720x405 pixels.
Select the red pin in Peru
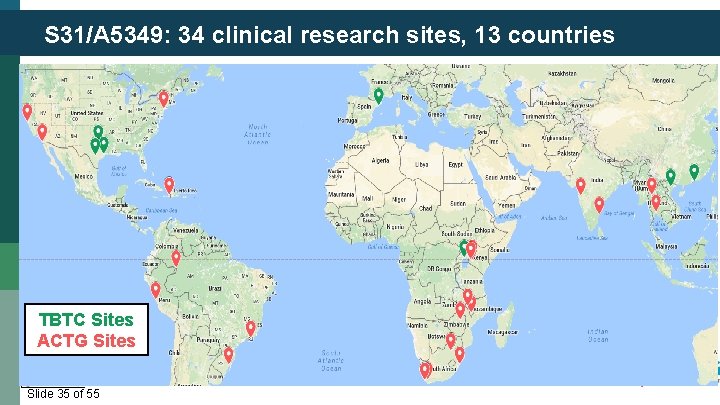156,290
